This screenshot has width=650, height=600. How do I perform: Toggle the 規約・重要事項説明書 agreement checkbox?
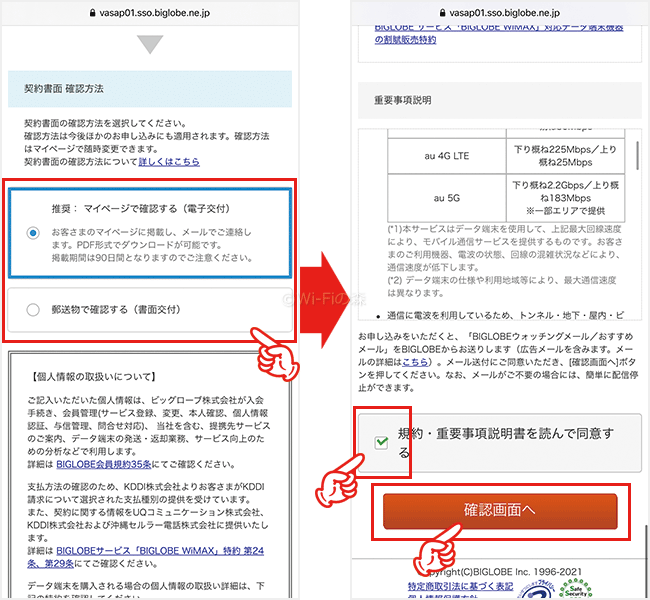tap(381, 442)
